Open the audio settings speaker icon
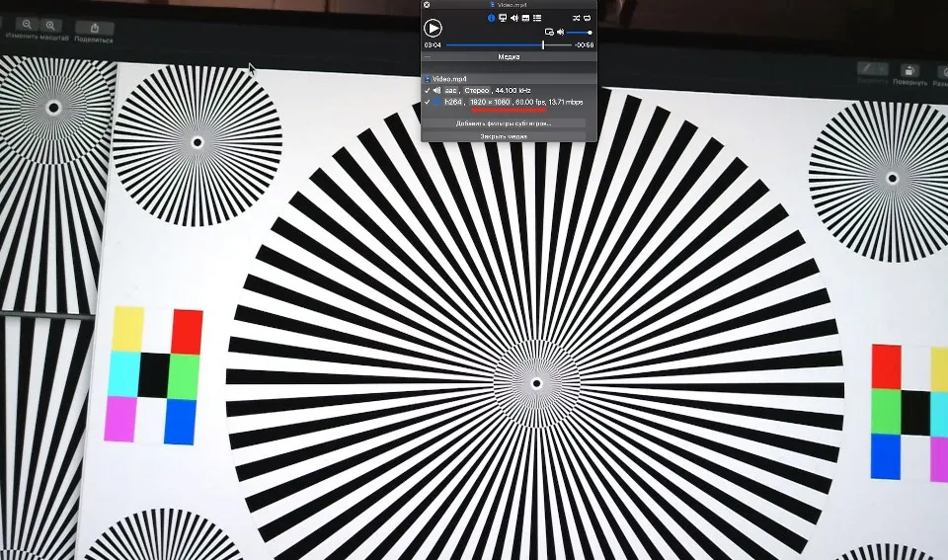The height and width of the screenshot is (560, 948). coord(513,18)
